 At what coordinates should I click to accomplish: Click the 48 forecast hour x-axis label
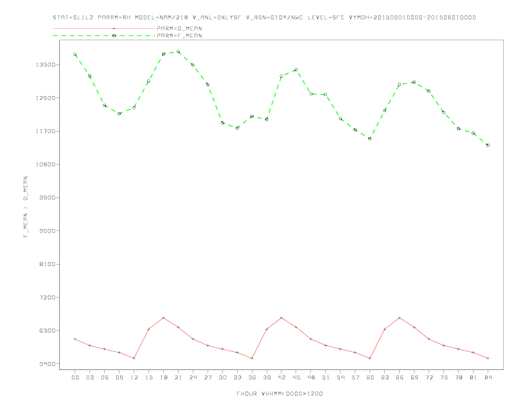(x=311, y=377)
